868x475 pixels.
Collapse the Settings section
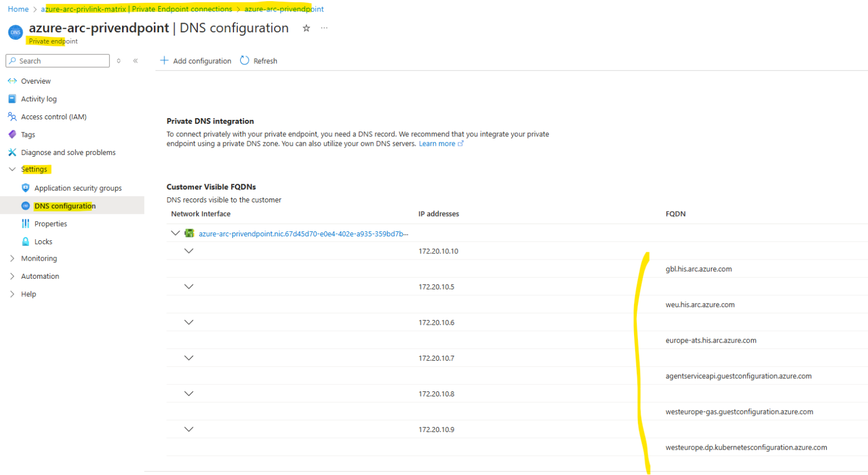(x=12, y=169)
